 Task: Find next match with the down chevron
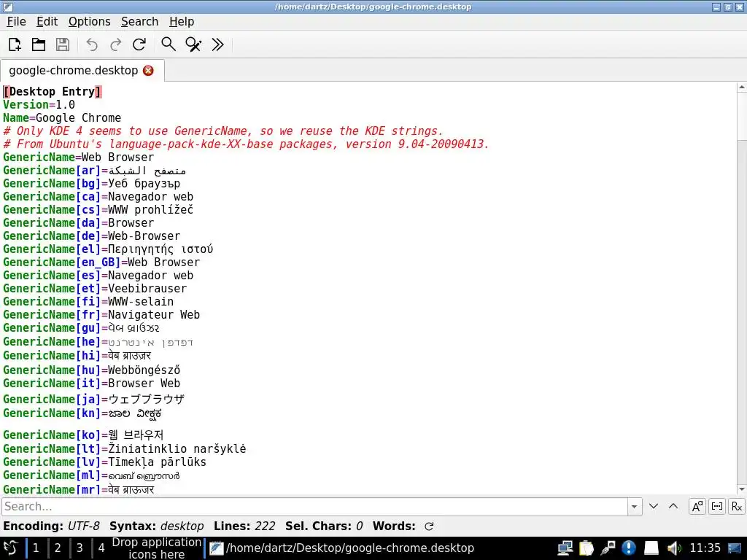(654, 506)
